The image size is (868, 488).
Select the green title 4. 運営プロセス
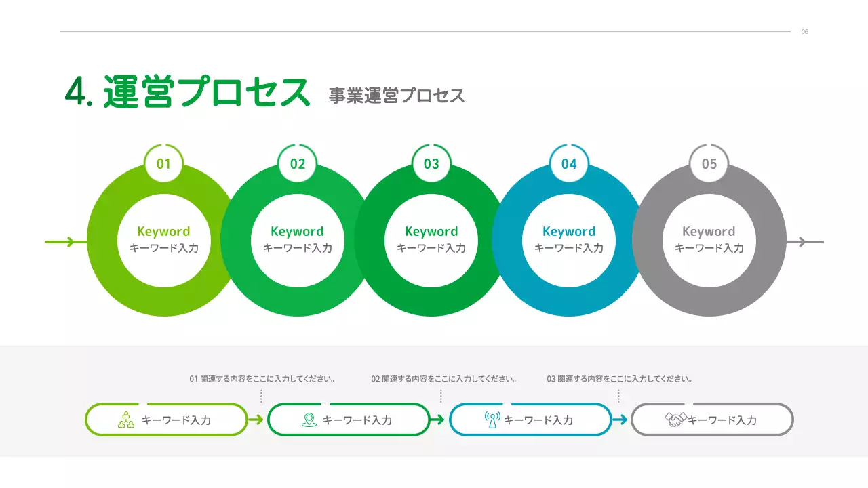(x=187, y=92)
